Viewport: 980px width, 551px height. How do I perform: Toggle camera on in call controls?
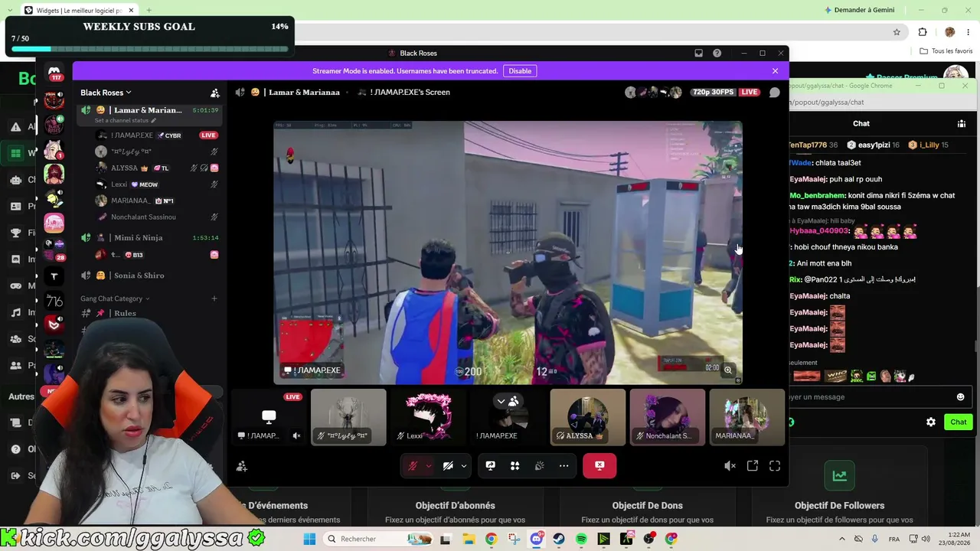point(448,465)
